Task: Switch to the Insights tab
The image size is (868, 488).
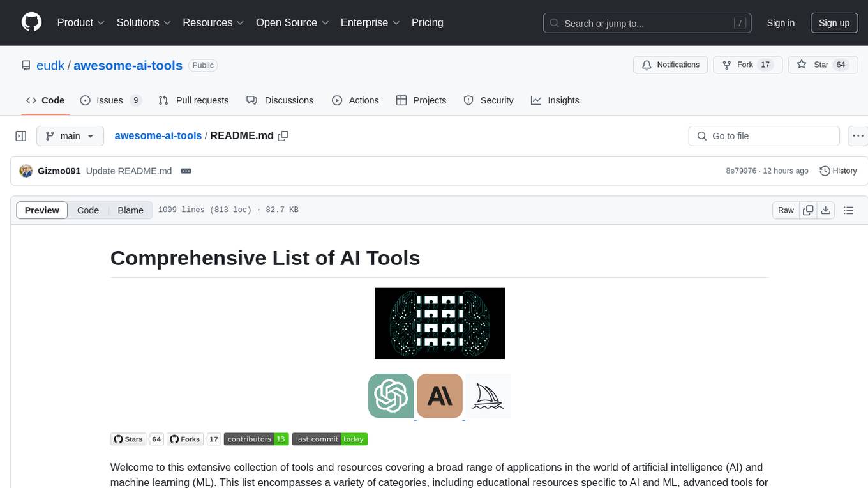Action: pyautogui.click(x=555, y=100)
